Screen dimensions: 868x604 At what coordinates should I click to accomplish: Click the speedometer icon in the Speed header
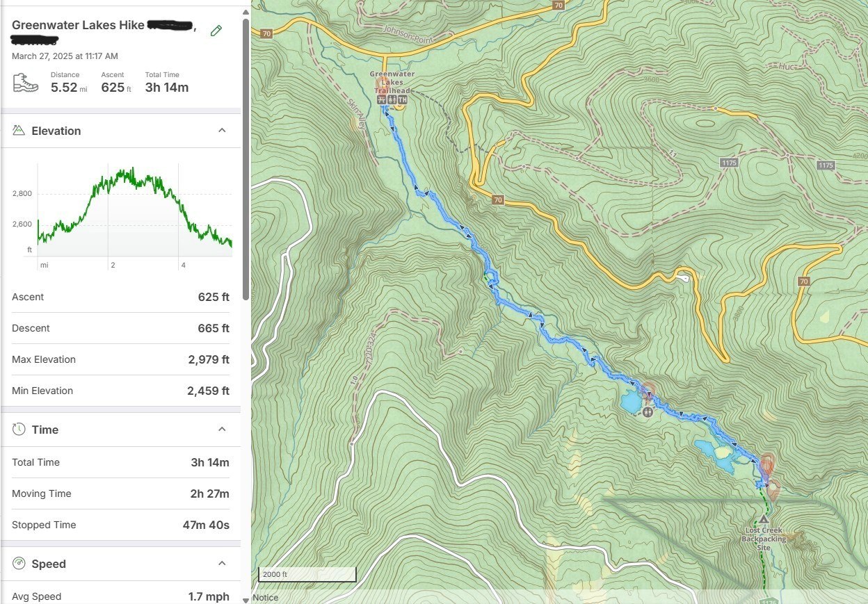[19, 564]
